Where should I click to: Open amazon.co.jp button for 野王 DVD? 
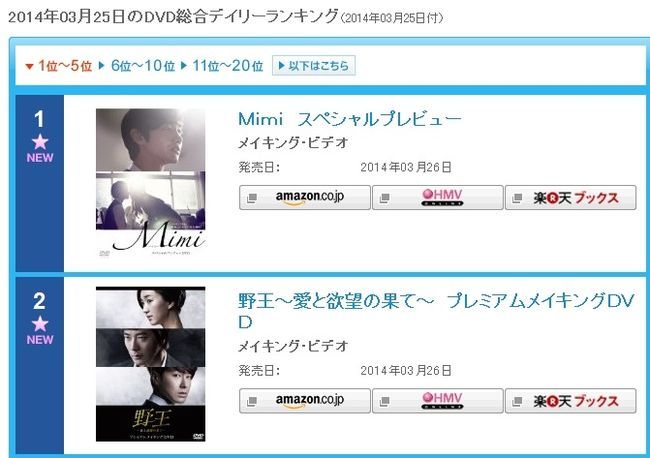tap(305, 400)
